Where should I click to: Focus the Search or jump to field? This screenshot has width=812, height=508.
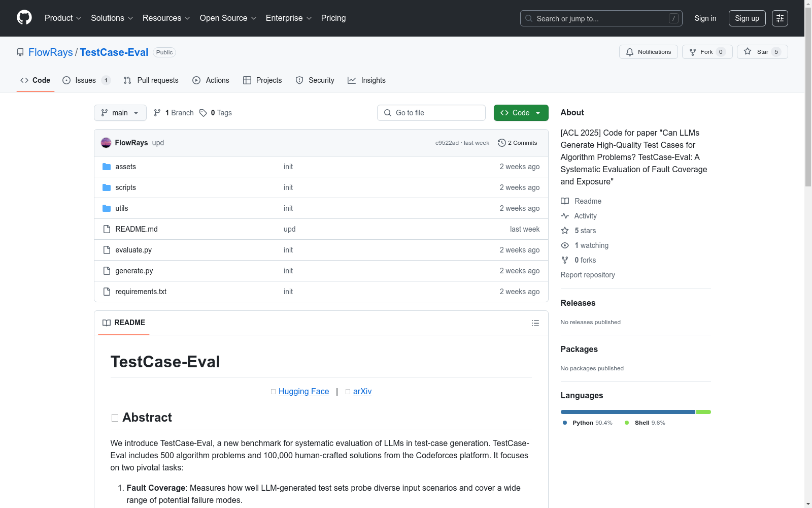tap(601, 18)
